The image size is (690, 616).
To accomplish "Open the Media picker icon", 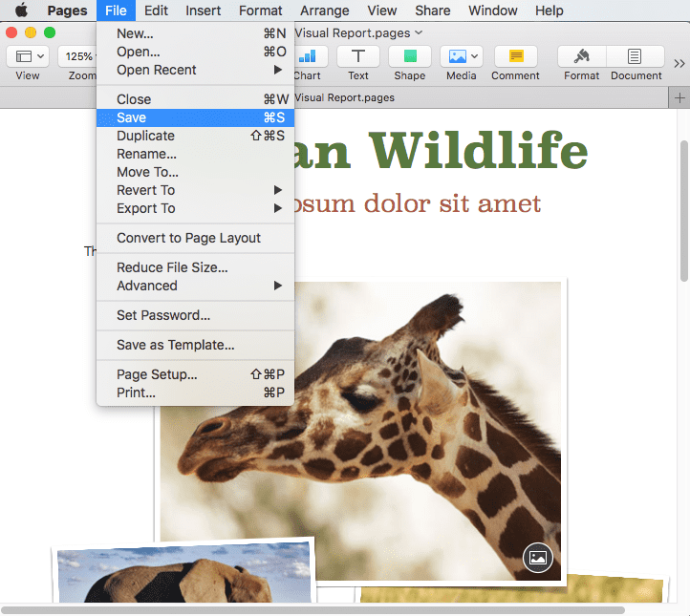I will 461,56.
